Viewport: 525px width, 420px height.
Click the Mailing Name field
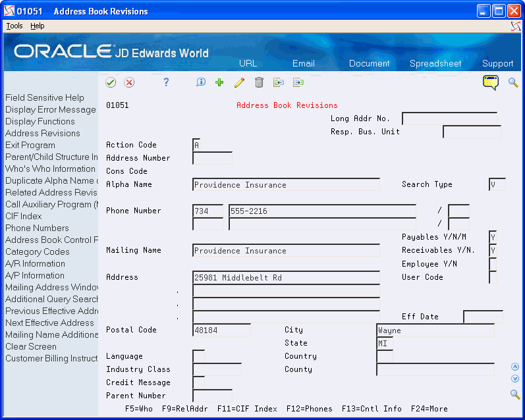point(287,250)
